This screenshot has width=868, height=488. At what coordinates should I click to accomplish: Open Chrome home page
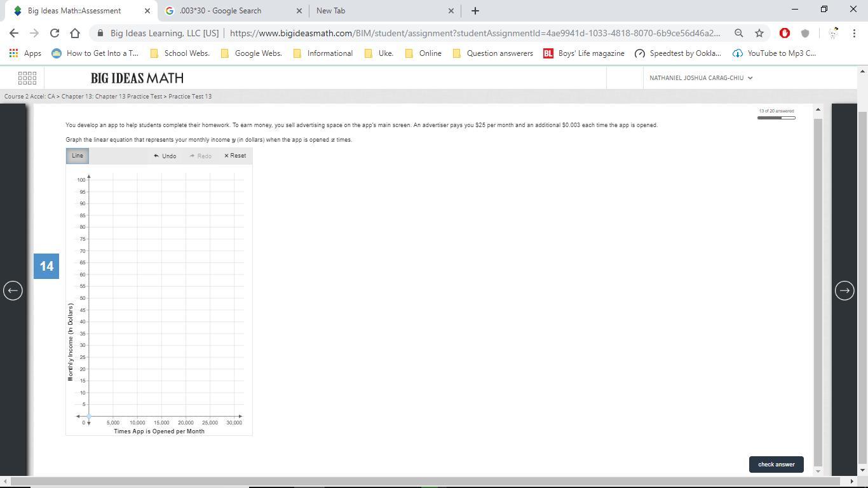(75, 33)
